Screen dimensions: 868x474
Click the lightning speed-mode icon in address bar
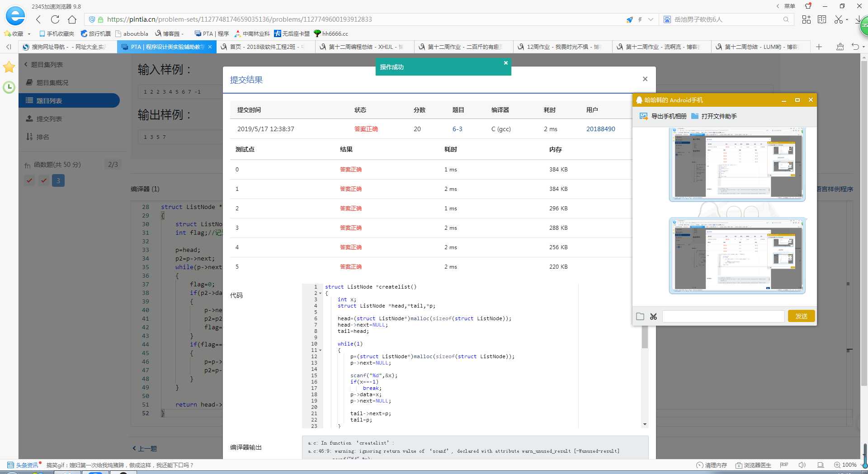640,19
